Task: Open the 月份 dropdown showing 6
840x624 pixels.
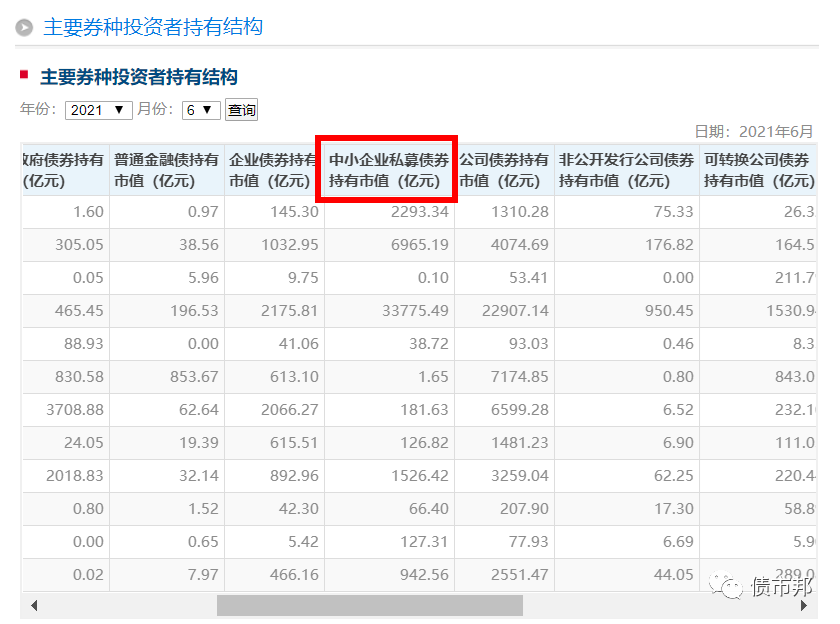Action: [201, 110]
